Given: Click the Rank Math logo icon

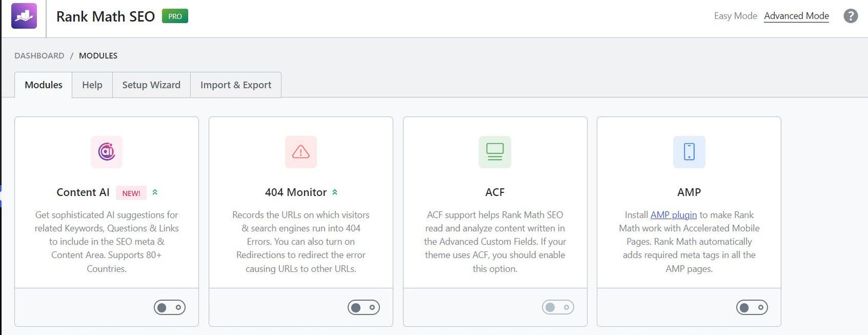Looking at the screenshot, I should [x=24, y=16].
